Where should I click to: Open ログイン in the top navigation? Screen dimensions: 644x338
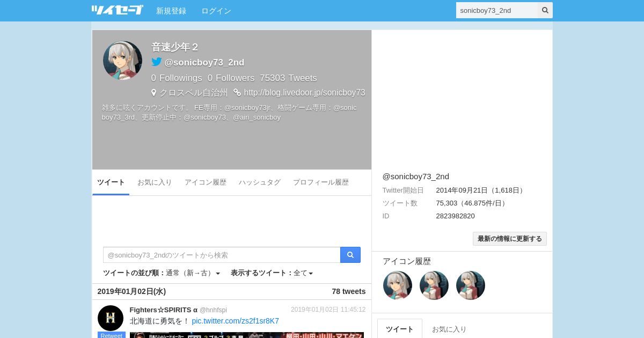[x=216, y=11]
